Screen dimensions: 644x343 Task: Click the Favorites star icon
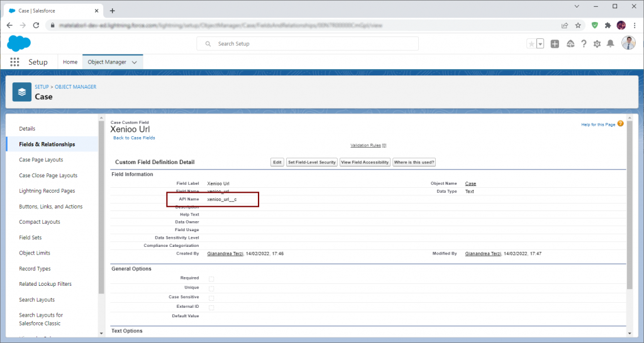(531, 43)
